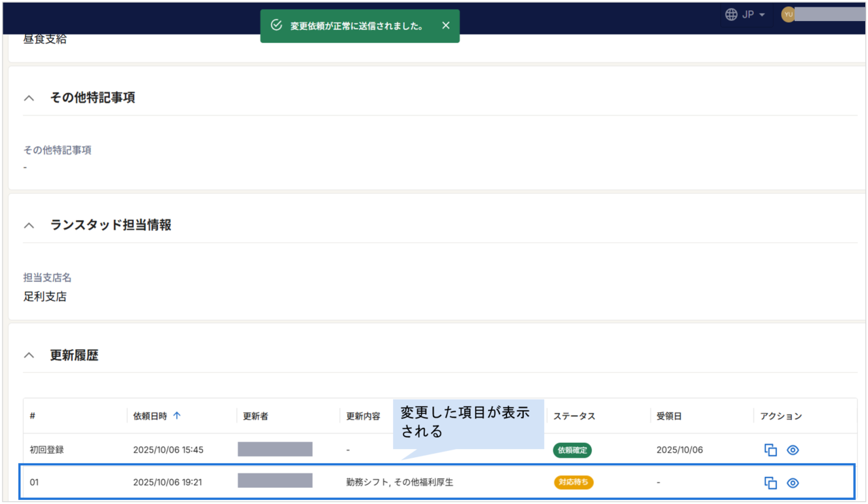The height and width of the screenshot is (504, 868).
Task: Click the 依頼確定 status badge
Action: pyautogui.click(x=572, y=450)
